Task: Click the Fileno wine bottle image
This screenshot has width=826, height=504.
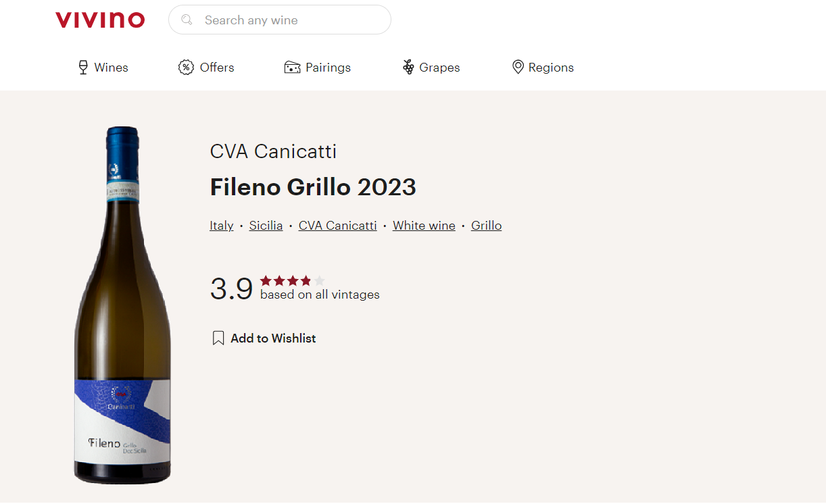Action: [122, 304]
